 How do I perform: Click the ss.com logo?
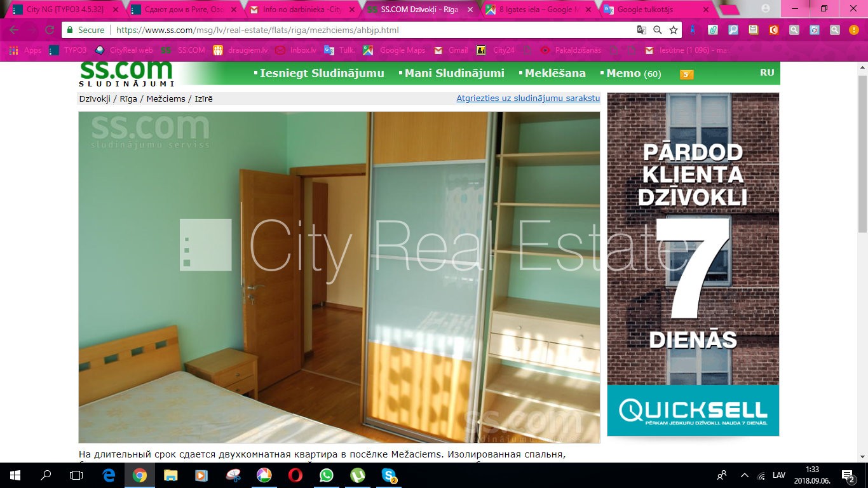[126, 73]
